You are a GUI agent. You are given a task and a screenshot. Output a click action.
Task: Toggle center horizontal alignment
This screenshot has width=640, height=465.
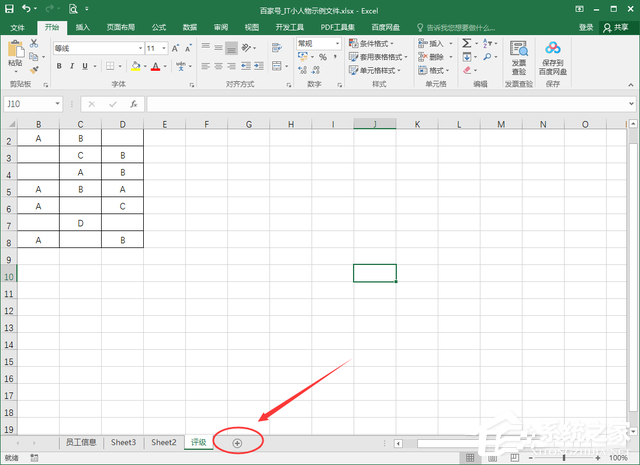(x=218, y=67)
